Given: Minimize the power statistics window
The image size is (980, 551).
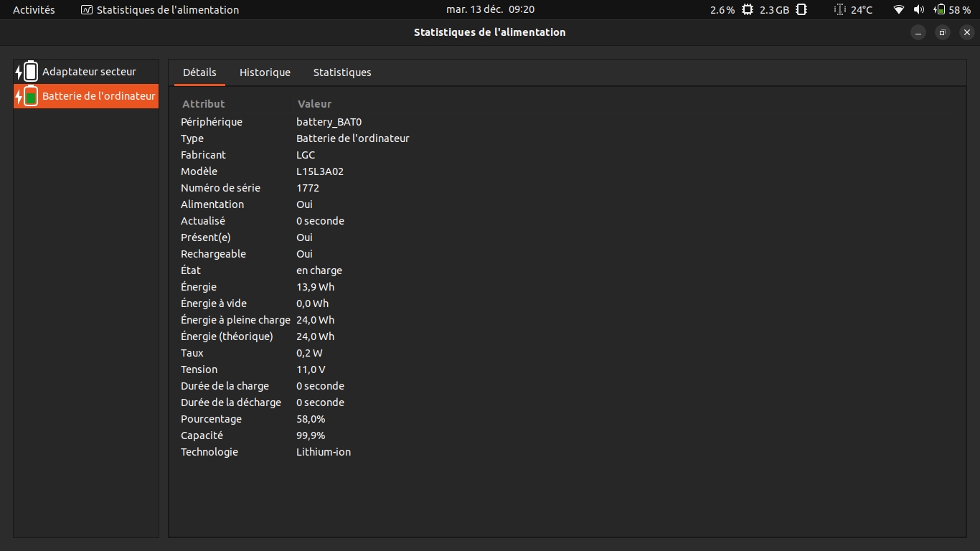Looking at the screenshot, I should 918,32.
